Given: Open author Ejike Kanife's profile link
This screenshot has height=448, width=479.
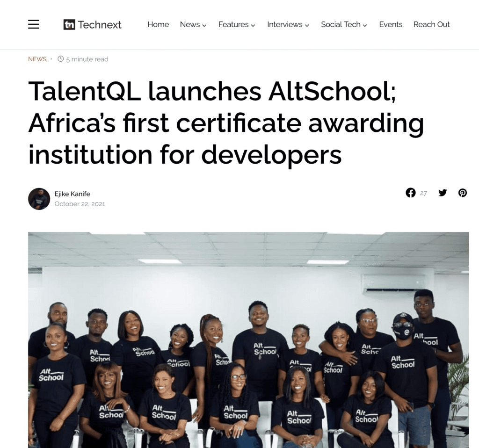Looking at the screenshot, I should (x=72, y=194).
